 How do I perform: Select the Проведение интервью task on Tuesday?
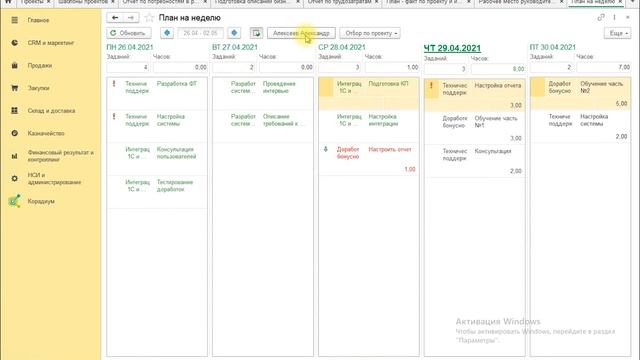(x=263, y=93)
